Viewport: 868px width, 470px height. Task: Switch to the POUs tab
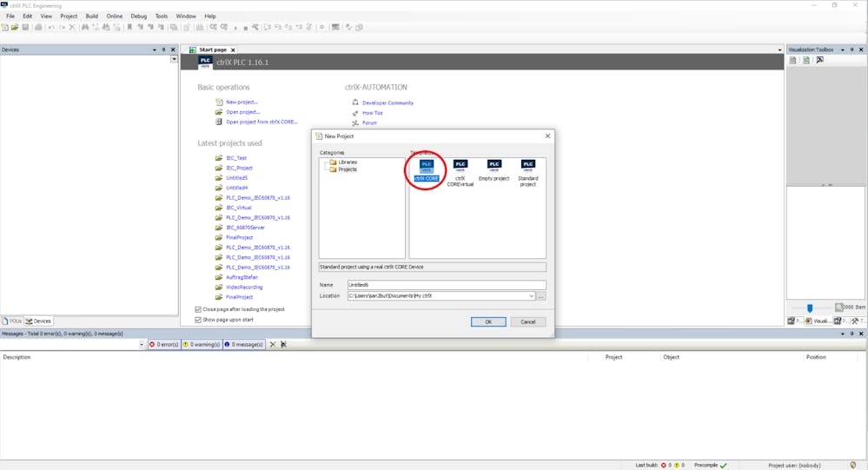(11, 321)
